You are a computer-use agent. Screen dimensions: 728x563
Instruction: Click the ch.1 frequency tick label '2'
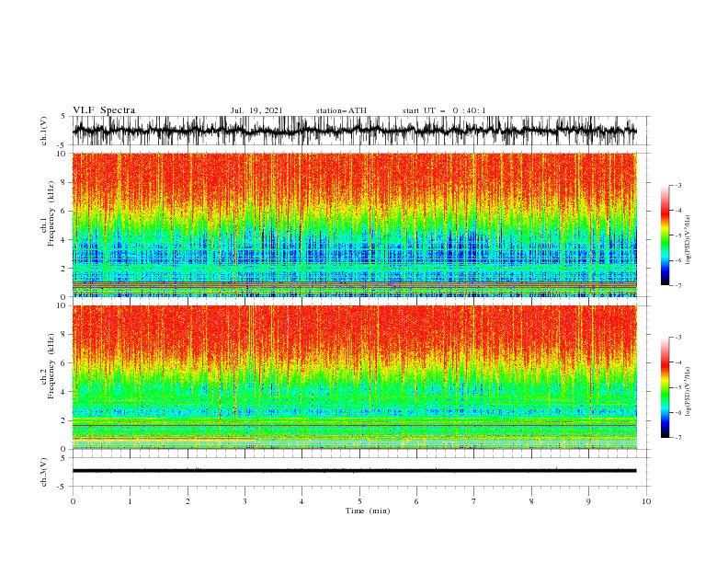click(x=63, y=269)
